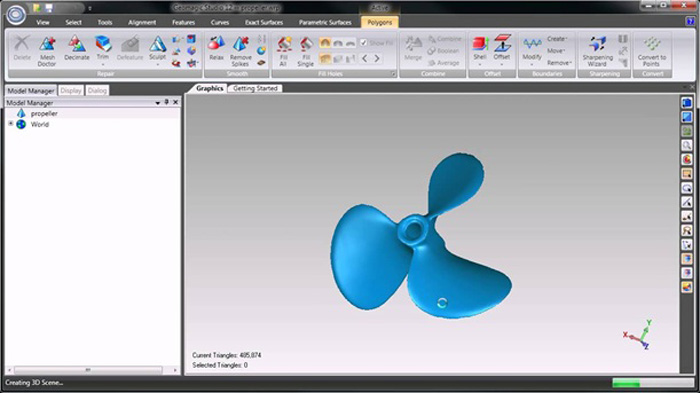Choose the Remove Spikes tool
Screen dimensions: 700x393
pos(241,51)
